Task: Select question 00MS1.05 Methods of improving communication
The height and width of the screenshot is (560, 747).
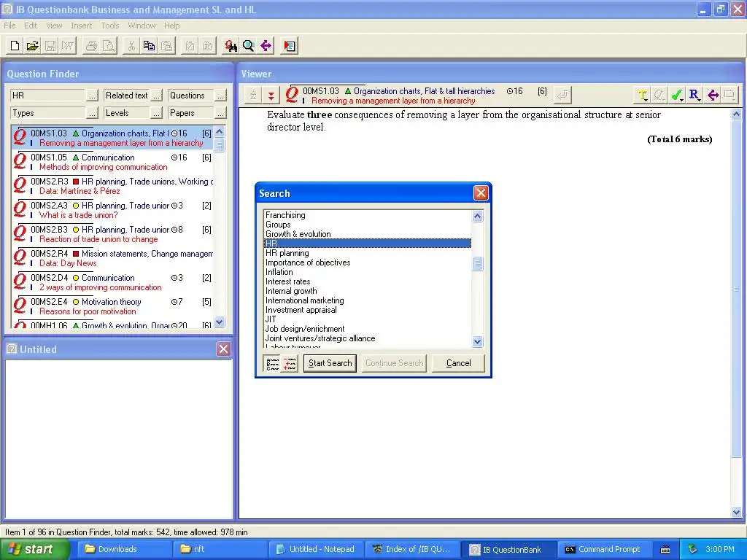Action: click(x=112, y=162)
